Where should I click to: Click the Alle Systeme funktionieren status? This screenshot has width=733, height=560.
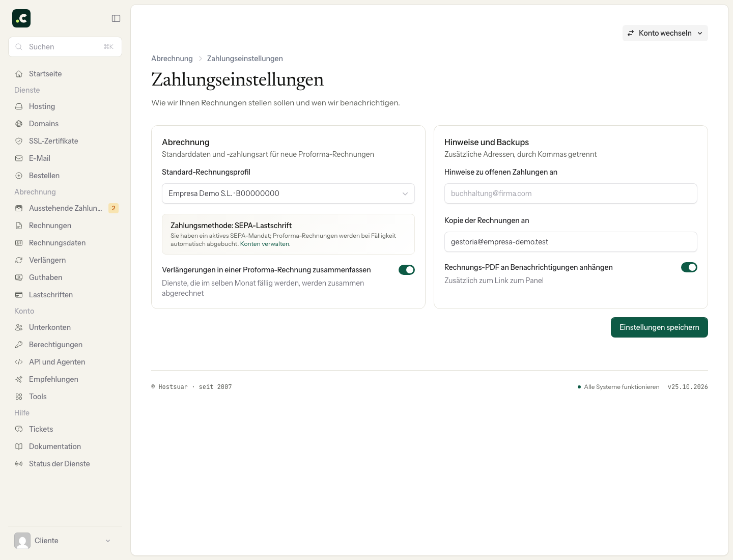[x=618, y=387]
